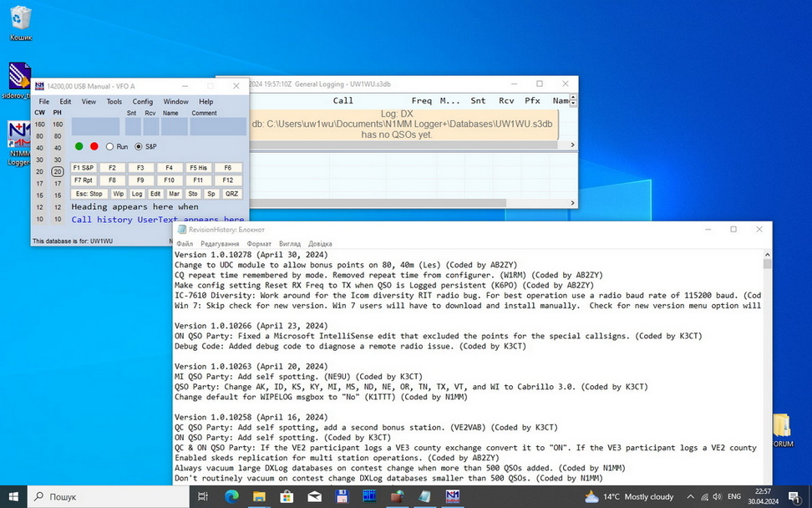The image size is (812, 508).
Task: Click the floppy disk app icon in the taskbar
Action: coord(342,496)
